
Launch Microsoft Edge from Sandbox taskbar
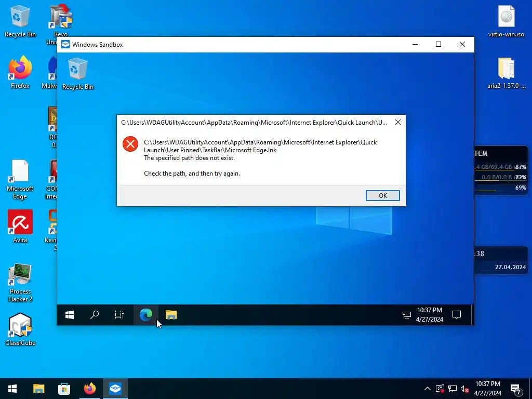[146, 315]
